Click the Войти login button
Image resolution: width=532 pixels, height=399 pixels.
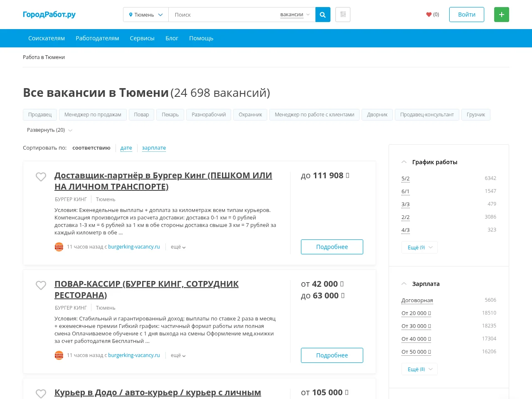coord(467,15)
